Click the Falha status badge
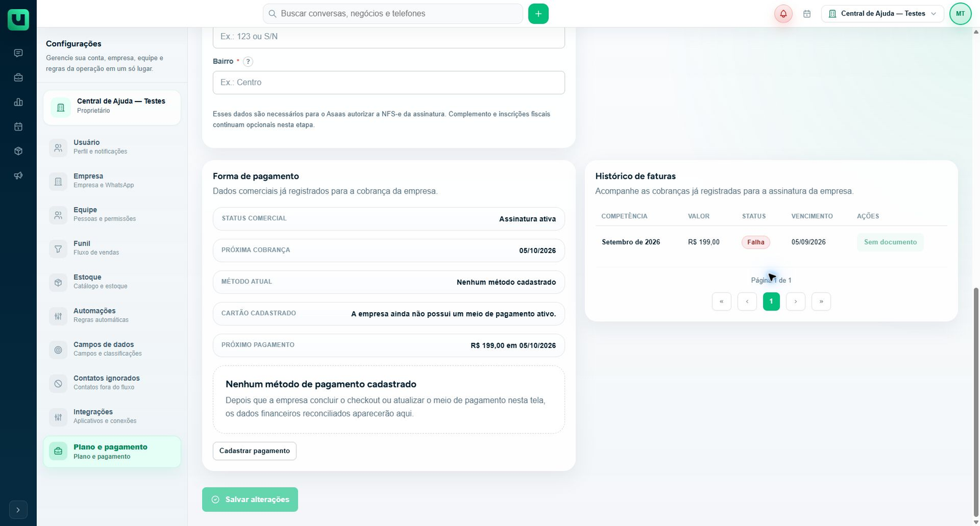This screenshot has height=526, width=980. coord(756,242)
